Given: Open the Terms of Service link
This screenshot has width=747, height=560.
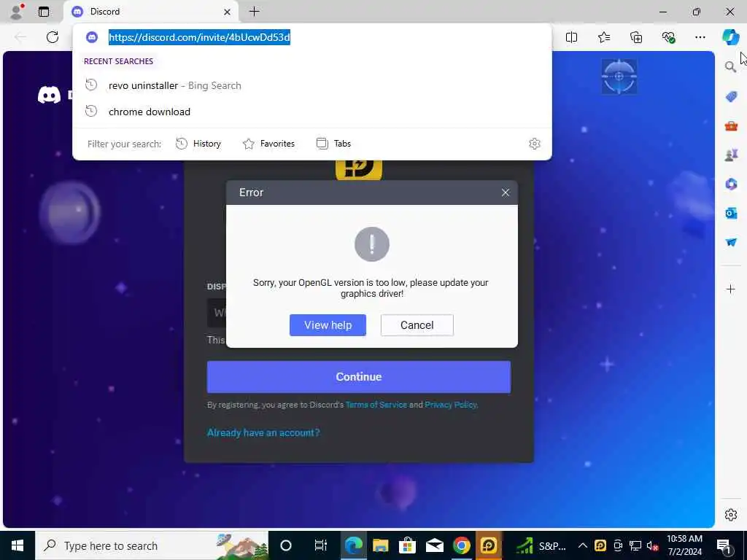Looking at the screenshot, I should click(x=376, y=405).
